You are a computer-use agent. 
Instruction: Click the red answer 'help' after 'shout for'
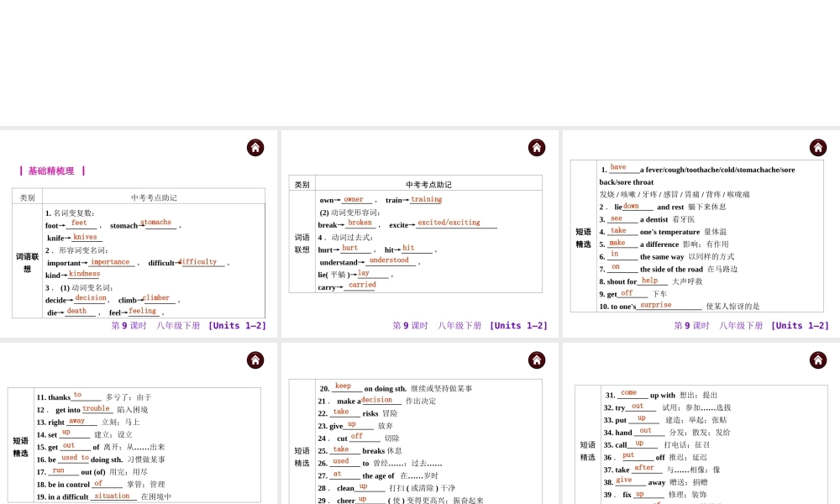[650, 280]
